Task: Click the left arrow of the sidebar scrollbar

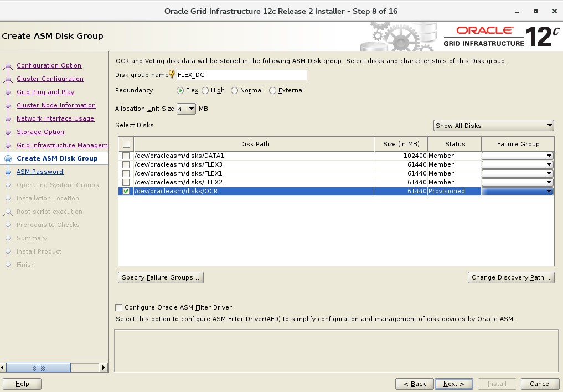Action: [4, 367]
